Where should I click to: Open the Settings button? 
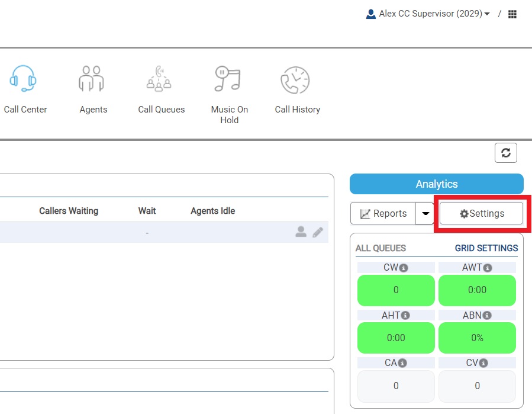481,214
